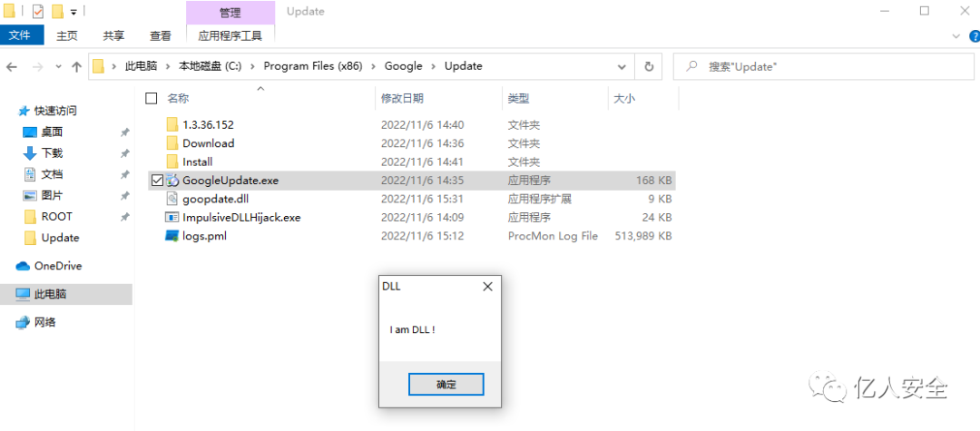Expand arrow after Google breadcrumb
This screenshot has width=980, height=431.
click(433, 66)
